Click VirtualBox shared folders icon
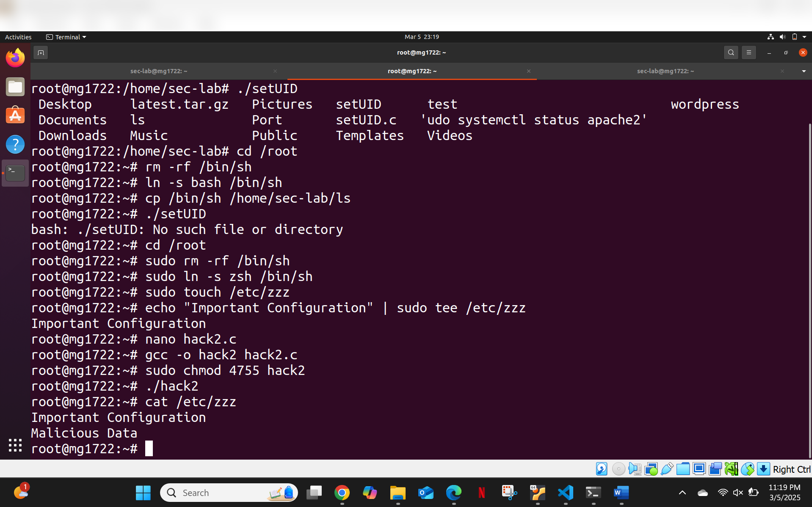The height and width of the screenshot is (507, 812). [683, 469]
